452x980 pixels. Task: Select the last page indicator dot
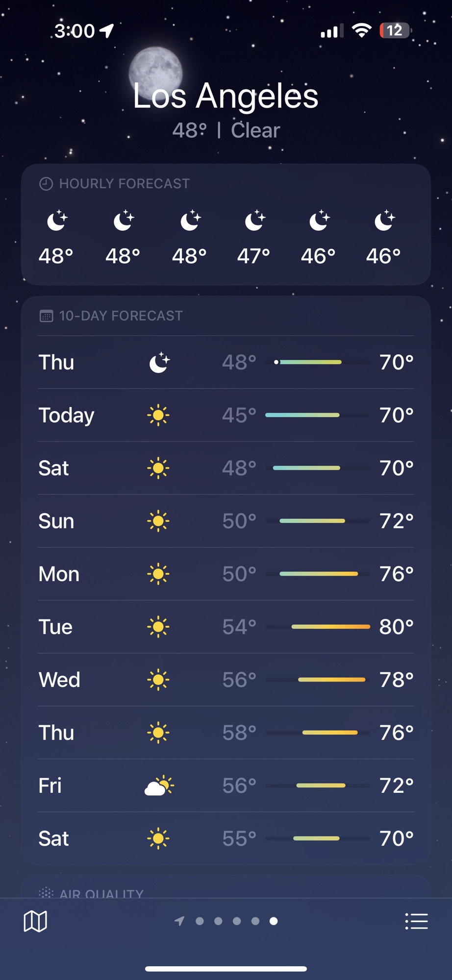274,921
